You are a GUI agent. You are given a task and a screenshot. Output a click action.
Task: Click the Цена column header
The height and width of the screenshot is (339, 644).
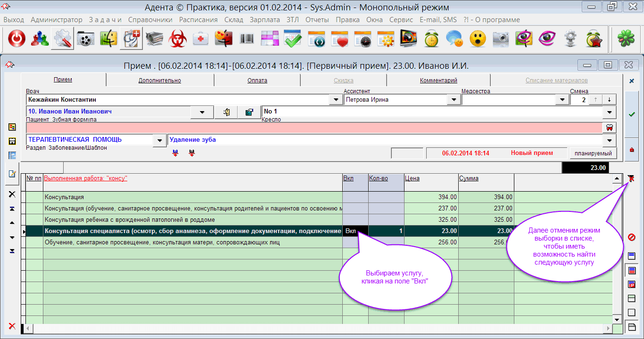click(x=412, y=178)
